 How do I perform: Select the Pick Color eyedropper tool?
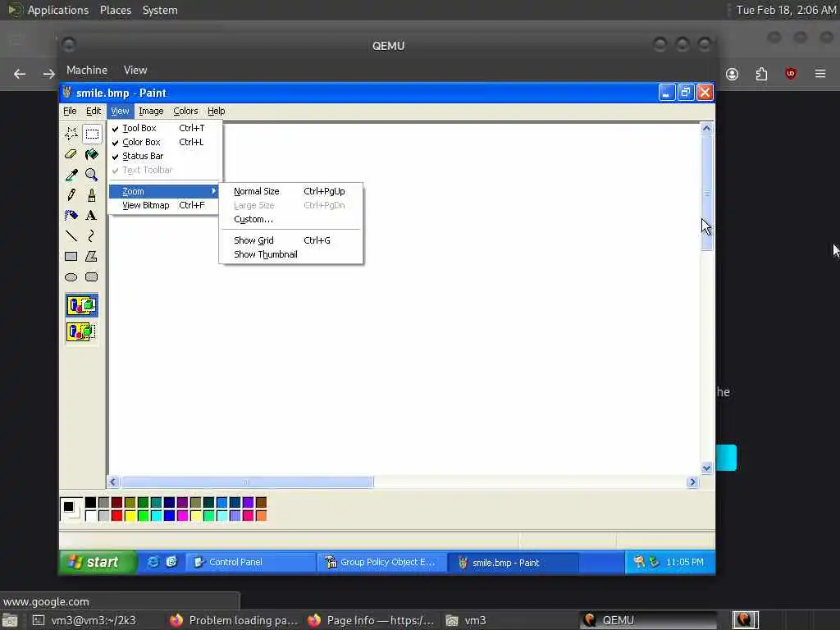click(x=71, y=175)
